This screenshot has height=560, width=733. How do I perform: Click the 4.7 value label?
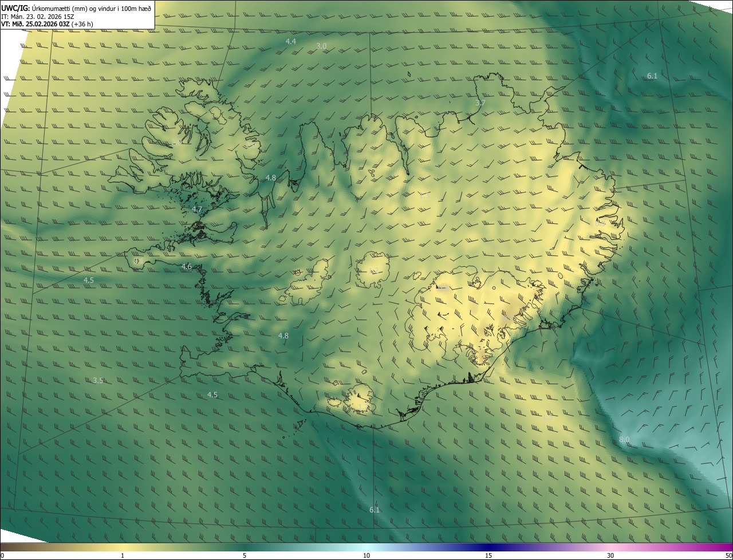198,210
